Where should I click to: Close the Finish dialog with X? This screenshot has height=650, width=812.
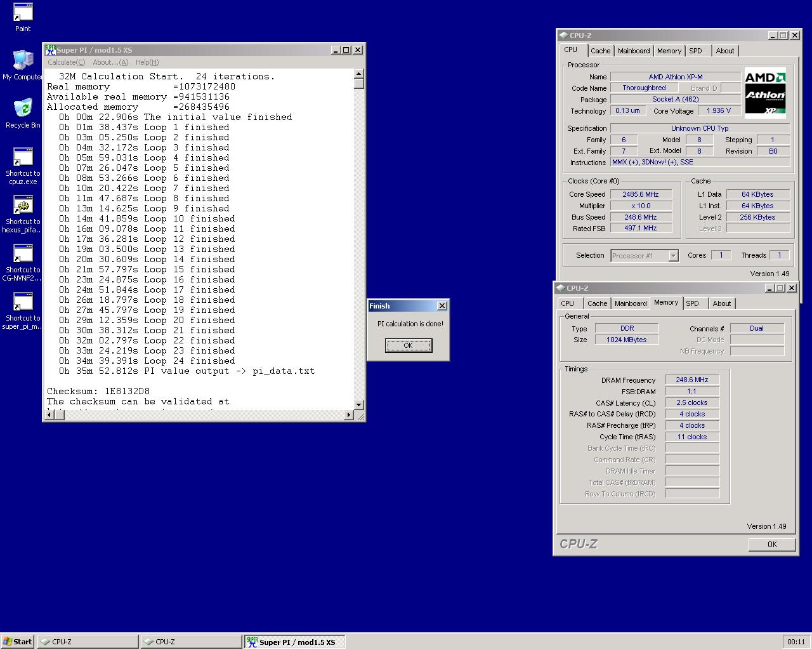coord(442,306)
